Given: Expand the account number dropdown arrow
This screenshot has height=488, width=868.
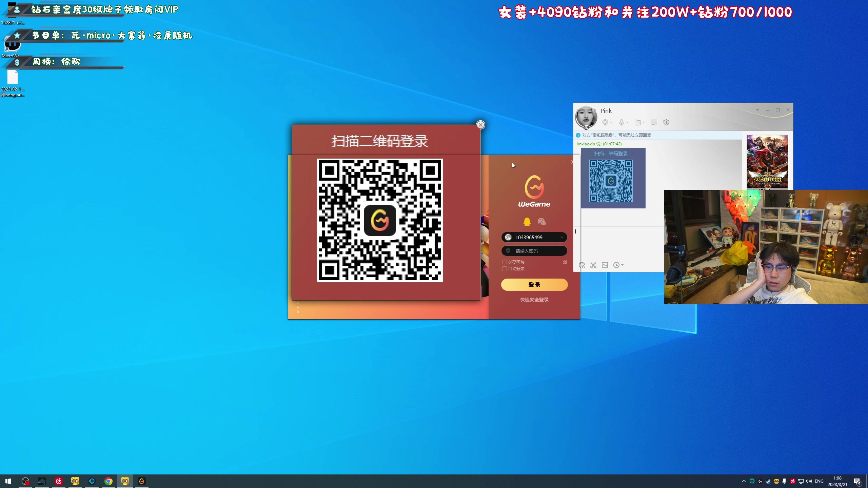Looking at the screenshot, I should (561, 238).
